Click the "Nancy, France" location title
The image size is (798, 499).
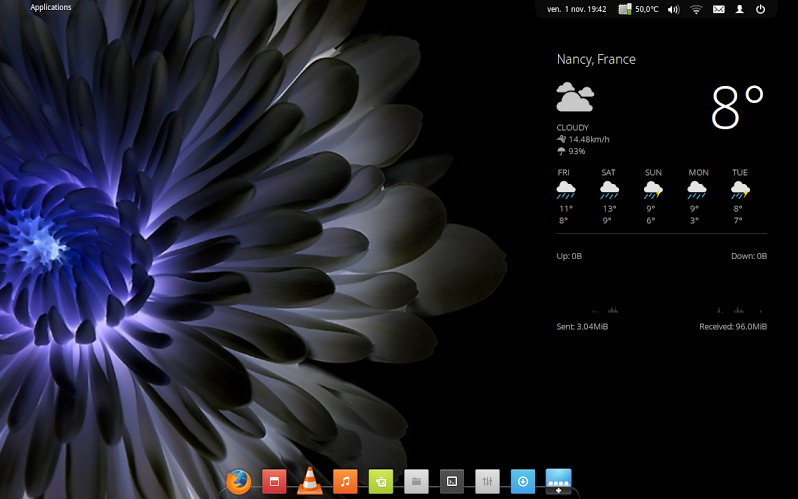click(x=596, y=60)
